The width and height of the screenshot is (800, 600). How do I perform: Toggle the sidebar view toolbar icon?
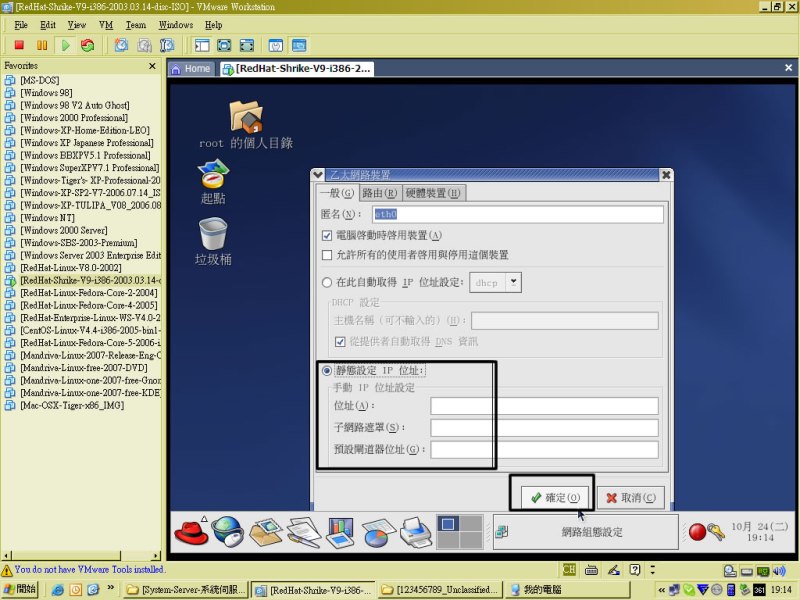[x=202, y=45]
